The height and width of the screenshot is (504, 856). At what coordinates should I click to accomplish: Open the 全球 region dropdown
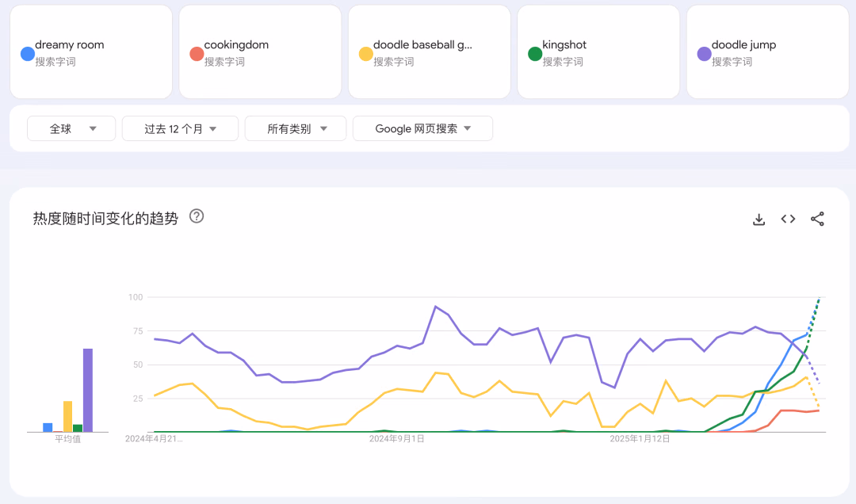(x=71, y=128)
